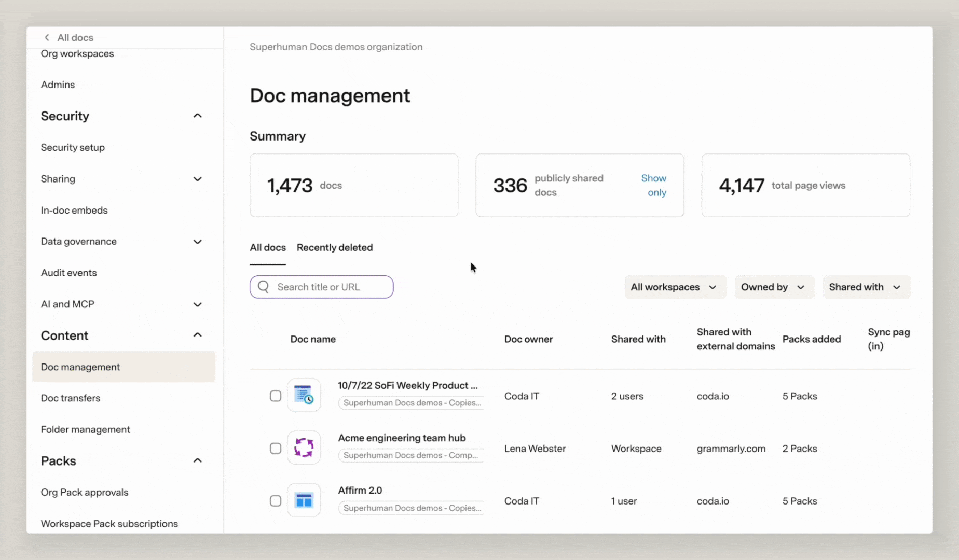Image resolution: width=959 pixels, height=560 pixels.
Task: Collapse the Security section
Action: 197,116
